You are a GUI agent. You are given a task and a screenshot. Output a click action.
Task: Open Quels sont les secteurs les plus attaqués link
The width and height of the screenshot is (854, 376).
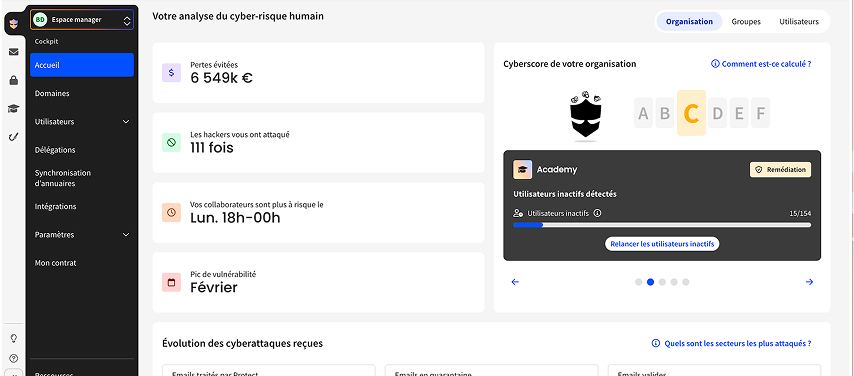(731, 343)
